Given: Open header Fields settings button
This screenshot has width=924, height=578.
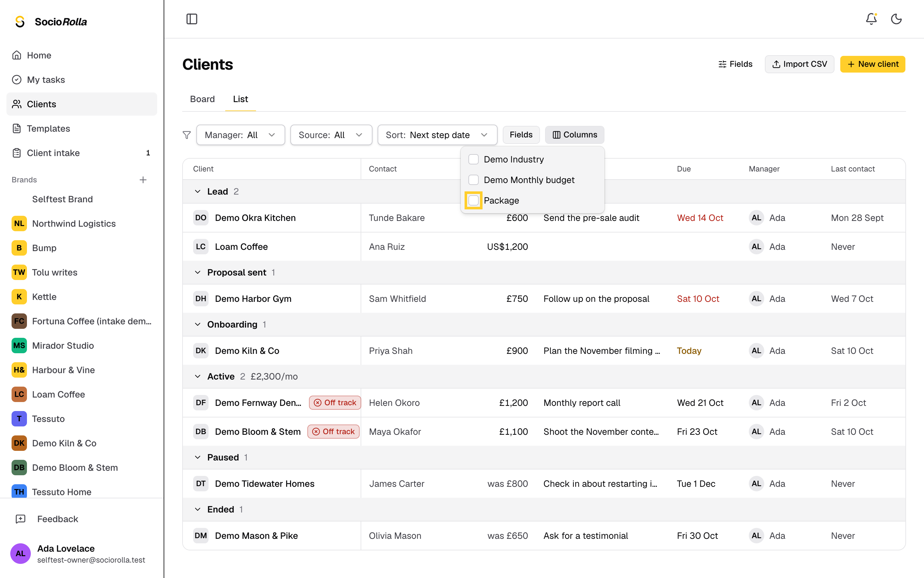Looking at the screenshot, I should [735, 64].
